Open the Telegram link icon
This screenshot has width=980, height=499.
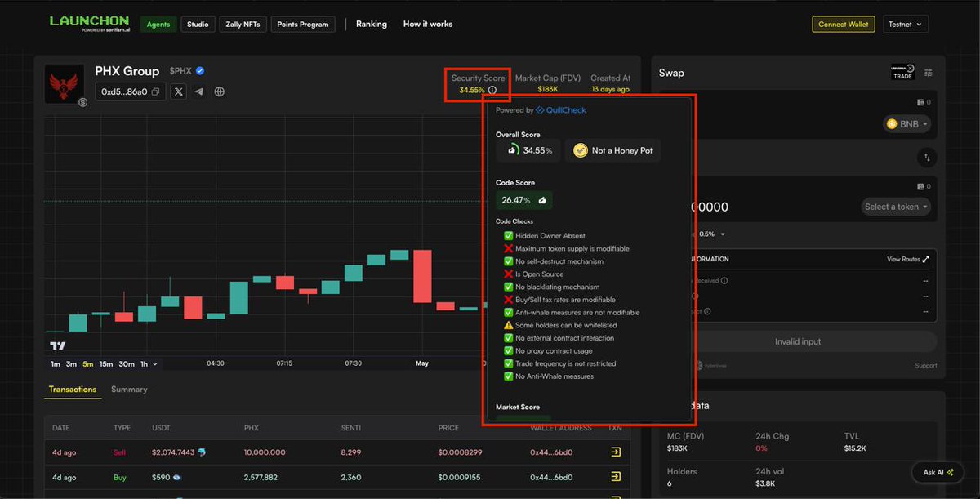(199, 91)
